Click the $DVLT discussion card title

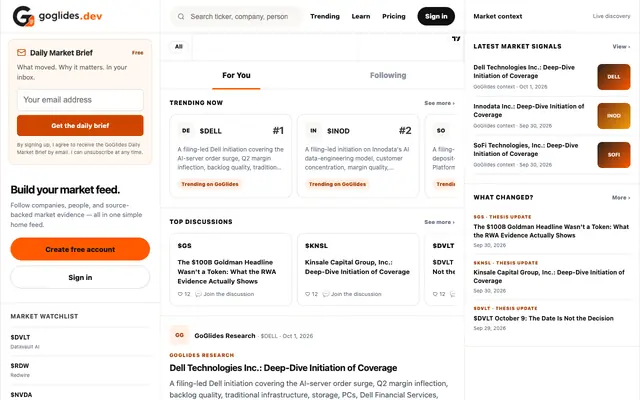(x=444, y=267)
